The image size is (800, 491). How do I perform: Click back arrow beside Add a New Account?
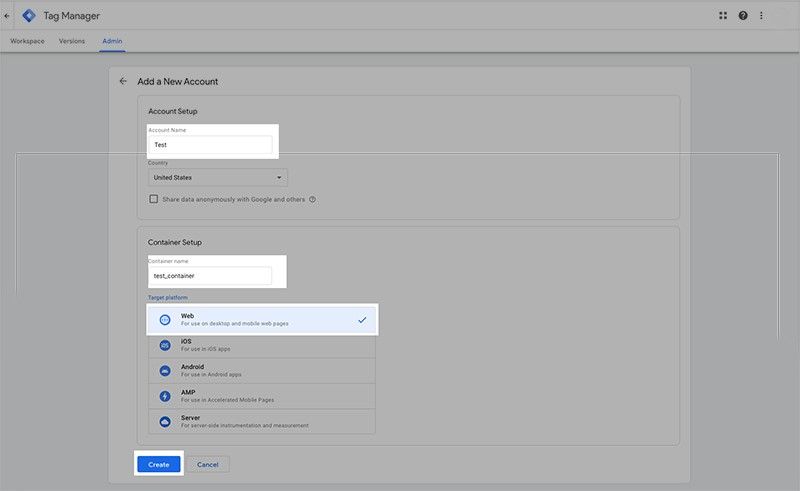(x=123, y=81)
